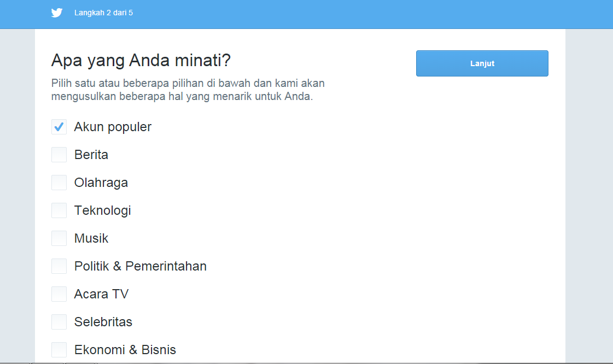Viewport: 613px width, 364px height.
Task: Click the "Olahraga" label text
Action: tap(101, 183)
